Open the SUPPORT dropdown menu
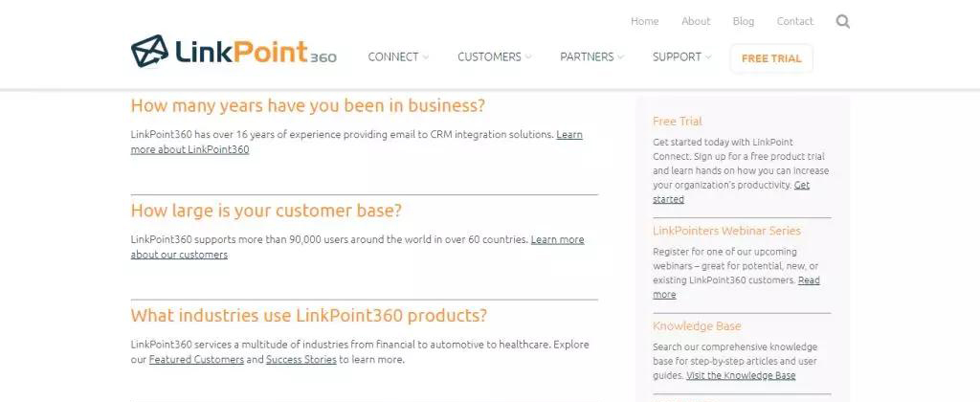This screenshot has height=402, width=980. (x=681, y=57)
